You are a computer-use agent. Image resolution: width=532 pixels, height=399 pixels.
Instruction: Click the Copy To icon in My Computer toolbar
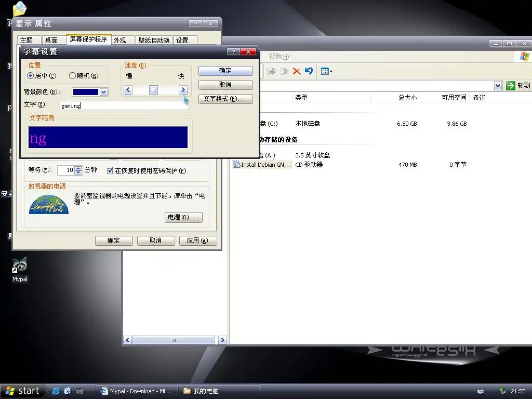[x=284, y=71]
